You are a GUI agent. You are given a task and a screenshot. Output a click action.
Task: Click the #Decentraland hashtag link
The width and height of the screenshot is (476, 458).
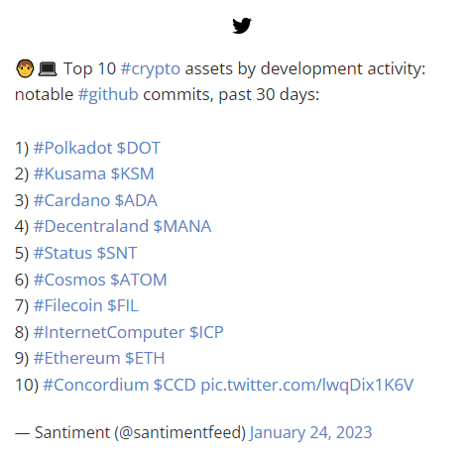point(91,226)
